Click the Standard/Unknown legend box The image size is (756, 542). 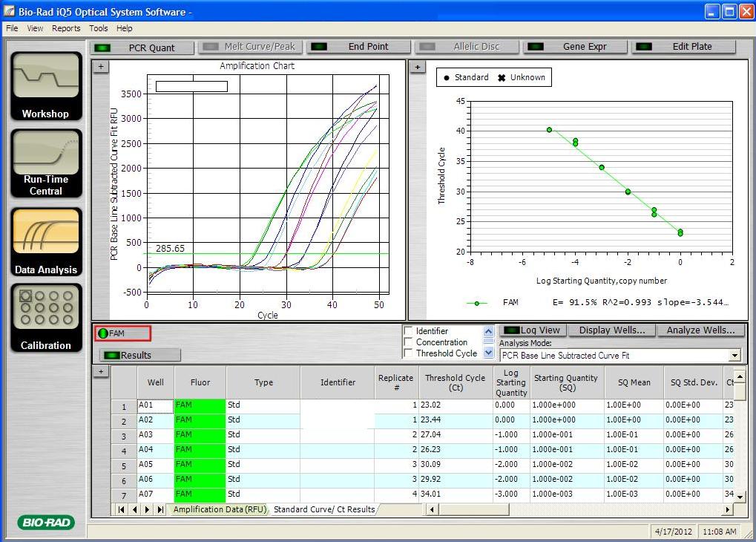click(493, 77)
